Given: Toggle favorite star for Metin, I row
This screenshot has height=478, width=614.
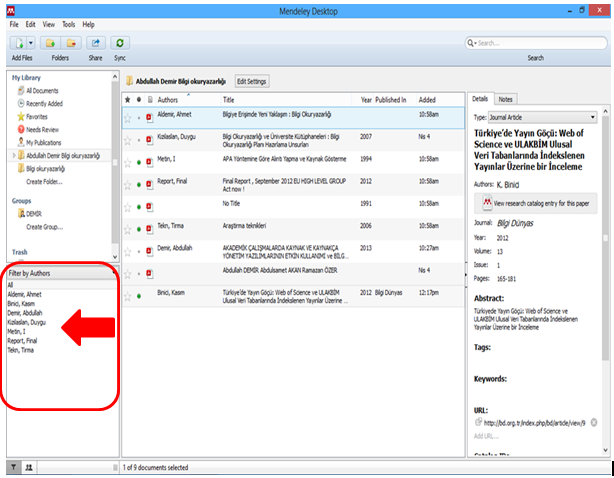Looking at the screenshot, I should tap(128, 162).
